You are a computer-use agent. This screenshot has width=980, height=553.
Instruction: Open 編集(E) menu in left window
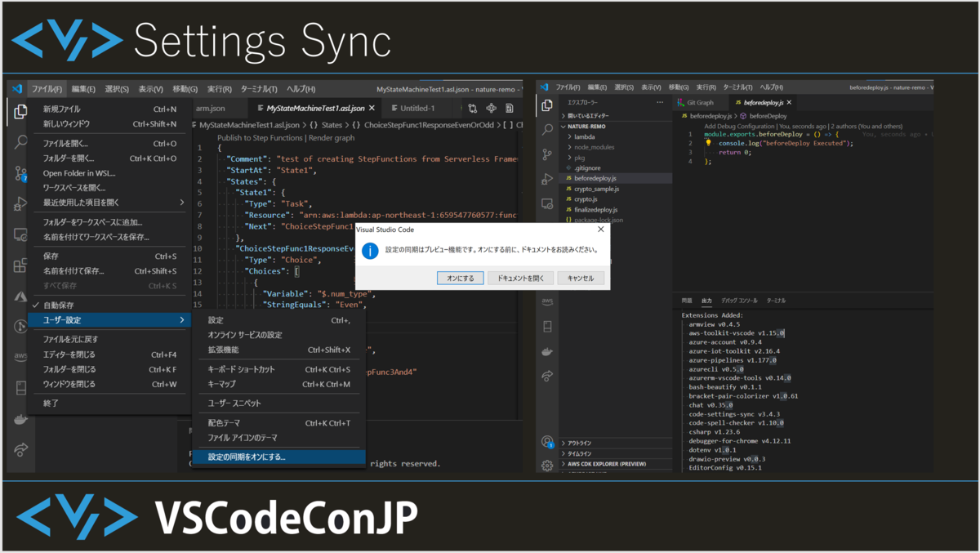pos(83,89)
